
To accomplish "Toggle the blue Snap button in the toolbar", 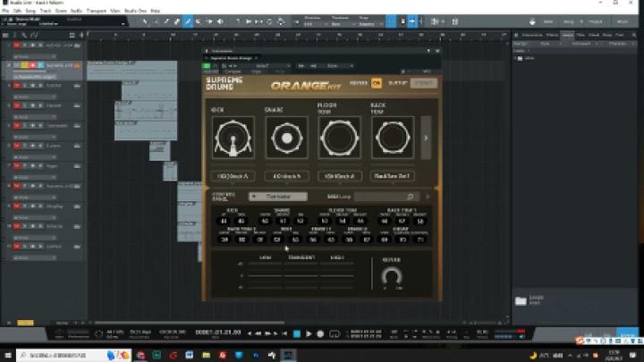I will pos(391,21).
